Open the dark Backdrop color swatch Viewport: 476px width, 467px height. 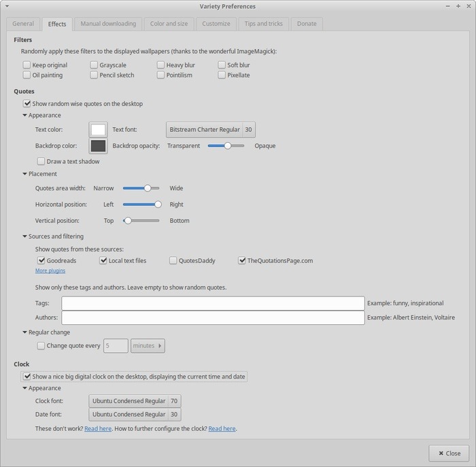tap(99, 146)
